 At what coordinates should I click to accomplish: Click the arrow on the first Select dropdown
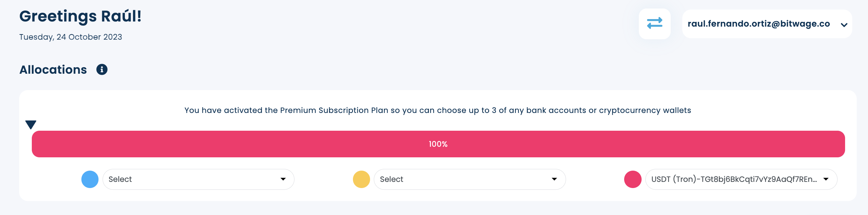[283, 179]
